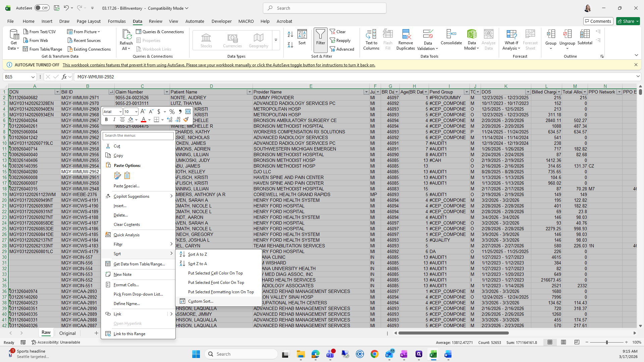Open Excel from the Windows taskbar
The height and width of the screenshot is (362, 644).
click(433, 354)
